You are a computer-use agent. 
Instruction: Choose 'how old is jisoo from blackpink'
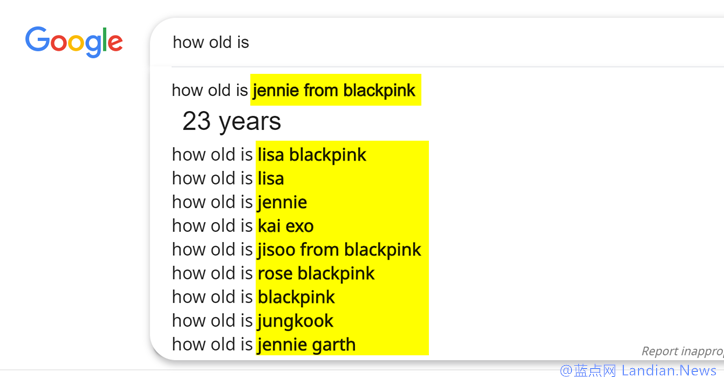(296, 250)
